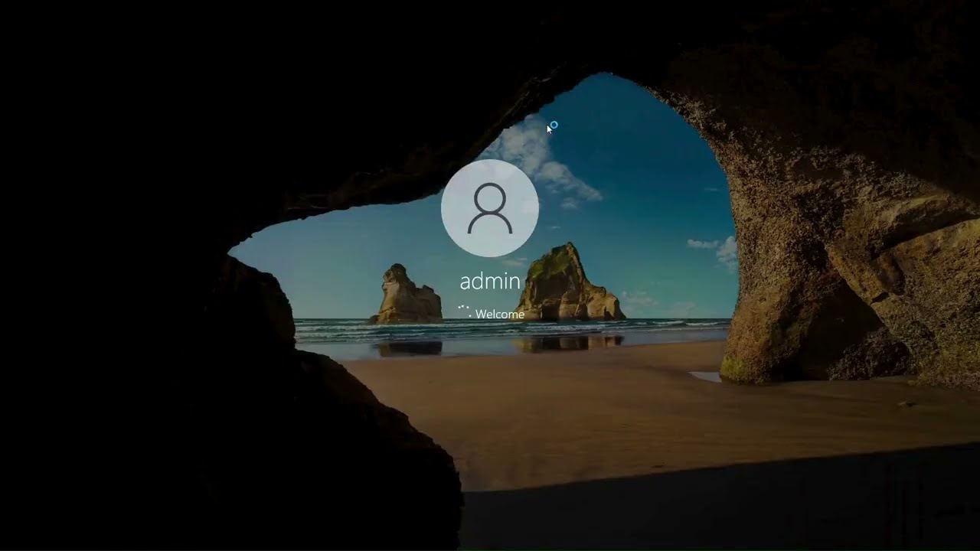Screen dimensions: 980x551
Task: Click the loading spinner beside Welcome
Action: click(465, 311)
